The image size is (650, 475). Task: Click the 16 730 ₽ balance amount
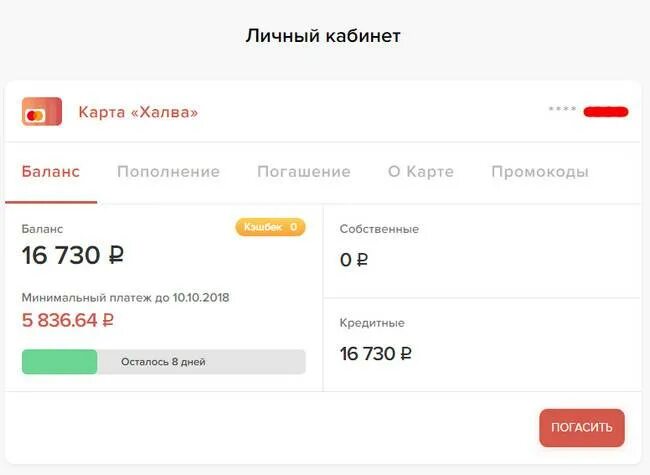(x=73, y=255)
